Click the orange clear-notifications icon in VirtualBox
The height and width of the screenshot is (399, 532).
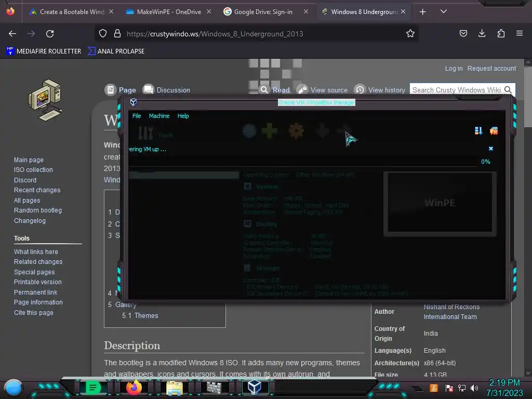494,131
